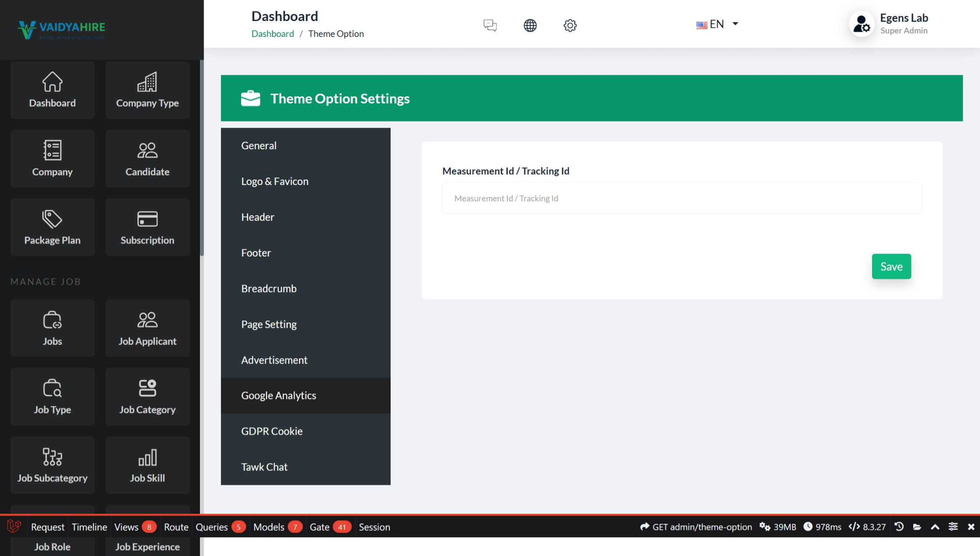
Task: Open the Company Type sidebar tile
Action: pyautogui.click(x=147, y=90)
